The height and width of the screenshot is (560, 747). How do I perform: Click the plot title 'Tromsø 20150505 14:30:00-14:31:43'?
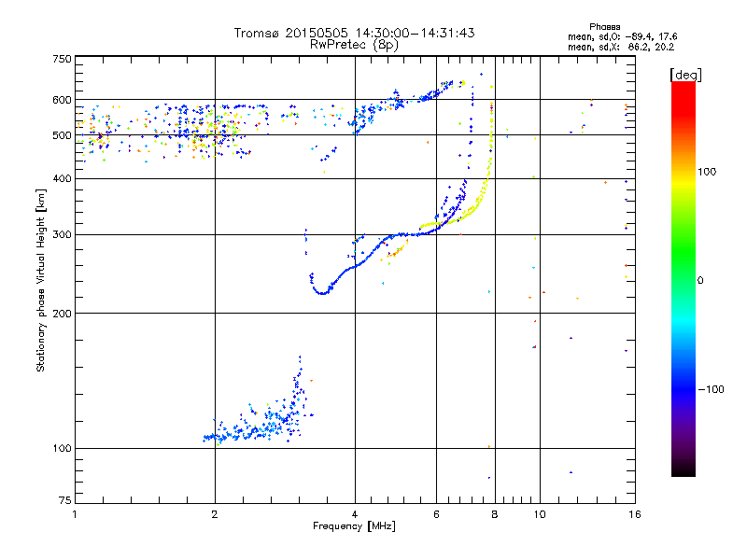pyautogui.click(x=354, y=33)
